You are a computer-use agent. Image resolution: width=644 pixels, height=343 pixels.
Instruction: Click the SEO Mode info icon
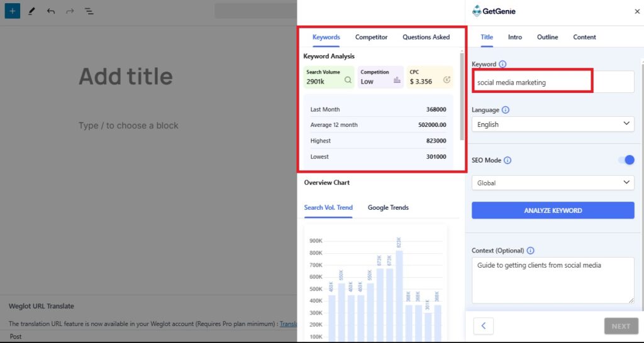(508, 160)
